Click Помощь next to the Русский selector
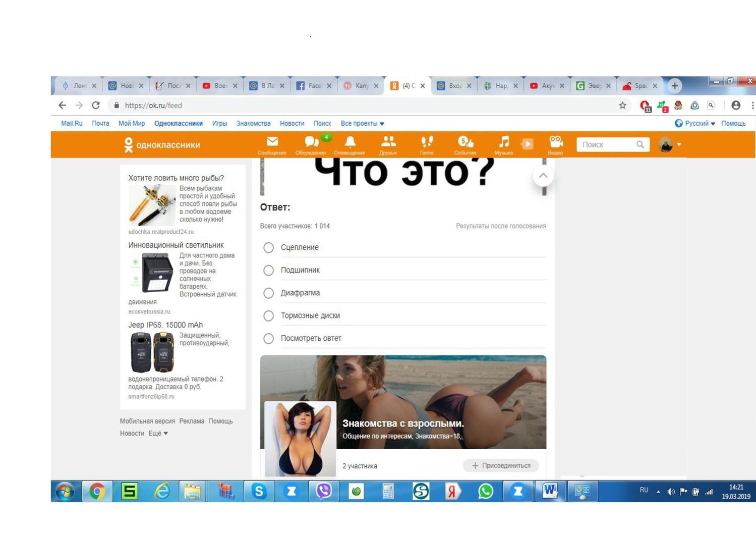The height and width of the screenshot is (535, 756). [x=733, y=123]
